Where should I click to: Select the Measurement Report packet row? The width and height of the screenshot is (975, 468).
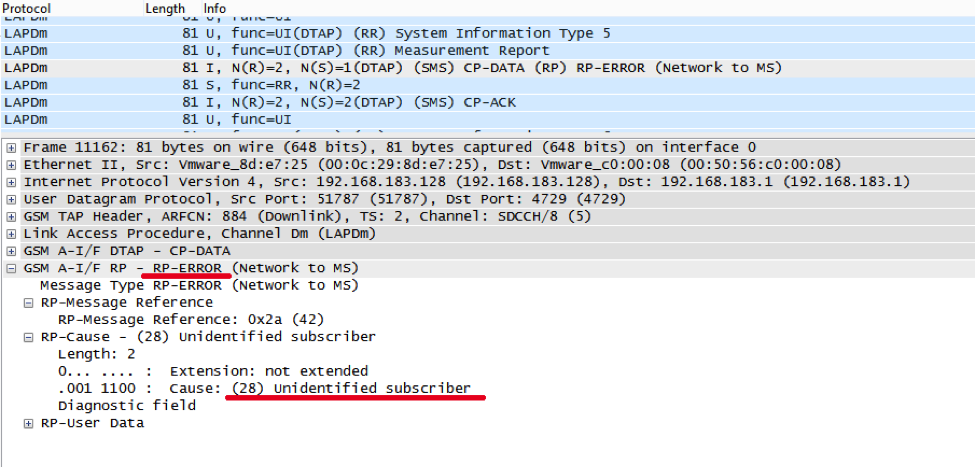click(400, 50)
